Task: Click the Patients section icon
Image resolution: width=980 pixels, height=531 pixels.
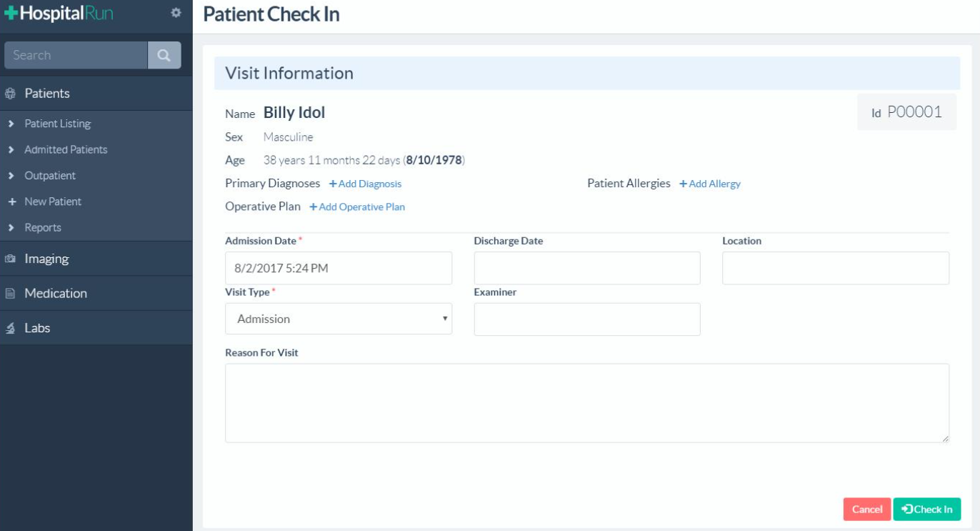Action: coord(10,94)
